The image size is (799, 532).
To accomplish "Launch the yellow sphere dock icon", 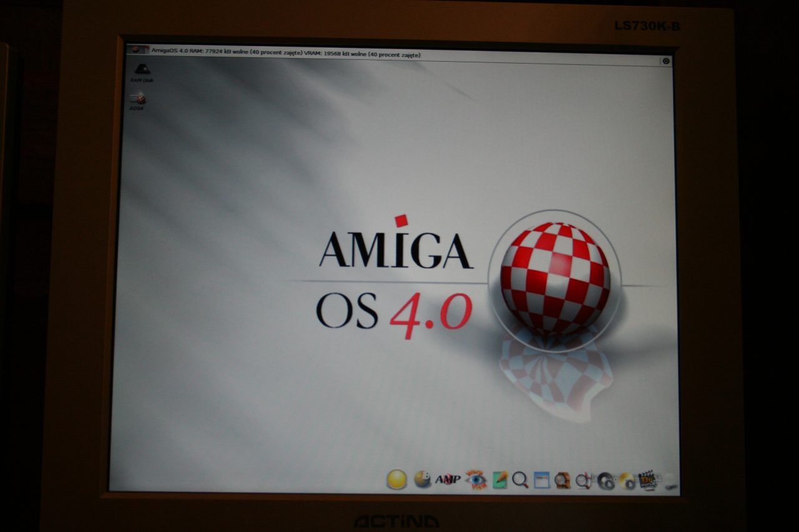I will coord(397,479).
